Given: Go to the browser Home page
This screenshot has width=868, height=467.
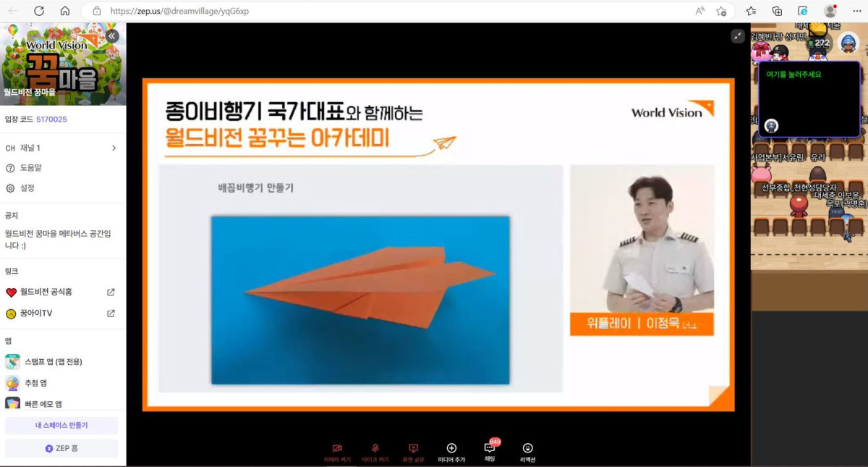Looking at the screenshot, I should pos(65,11).
